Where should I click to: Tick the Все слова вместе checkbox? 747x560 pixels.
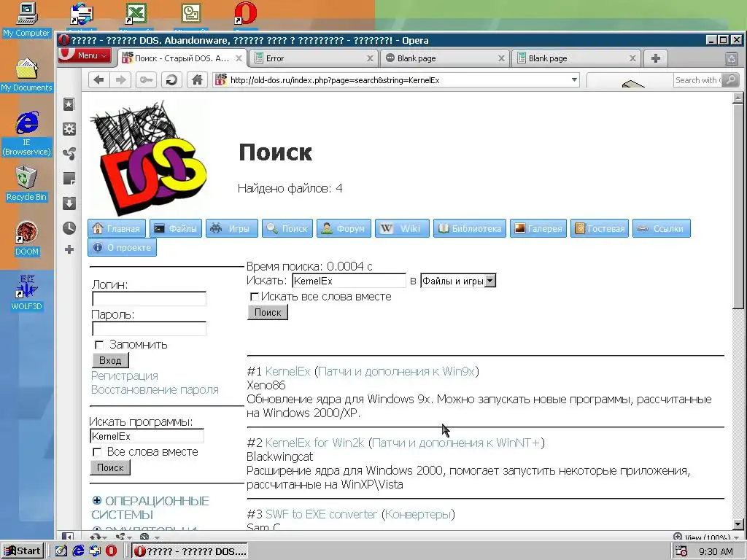(x=97, y=452)
